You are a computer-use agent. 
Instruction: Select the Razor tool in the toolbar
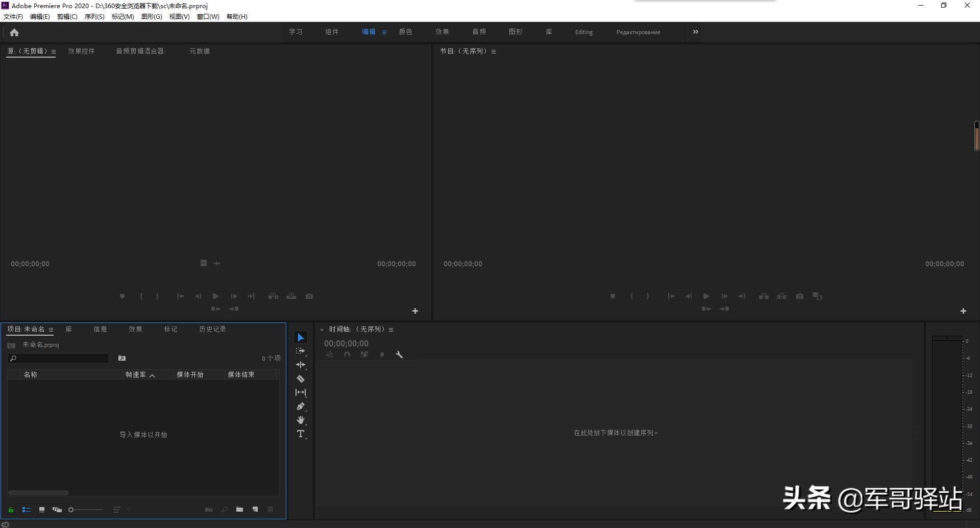[x=301, y=379]
